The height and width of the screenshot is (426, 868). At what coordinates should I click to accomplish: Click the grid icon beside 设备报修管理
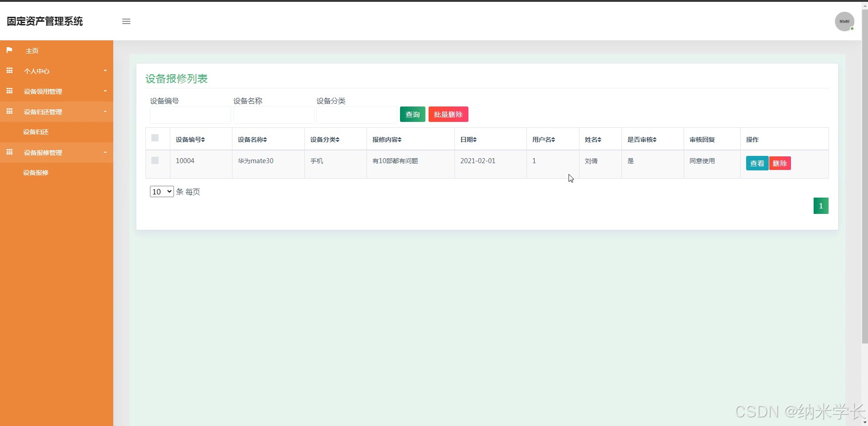[9, 152]
